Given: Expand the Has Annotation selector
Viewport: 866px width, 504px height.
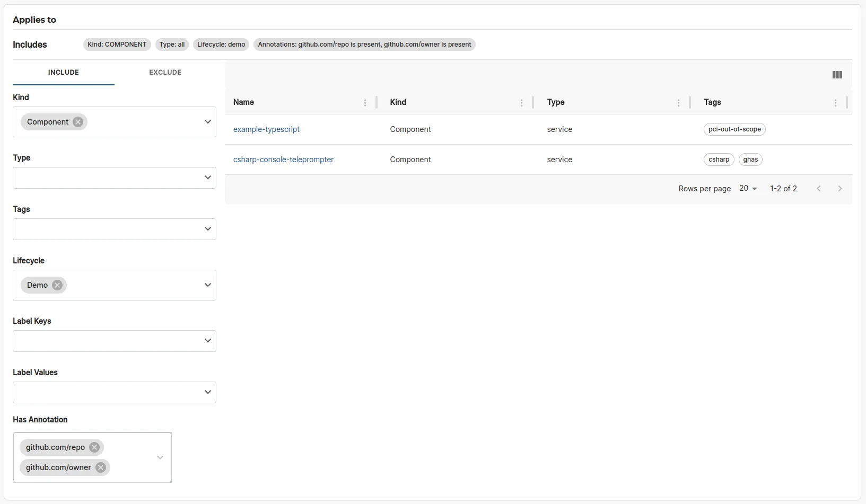Looking at the screenshot, I should (x=160, y=457).
